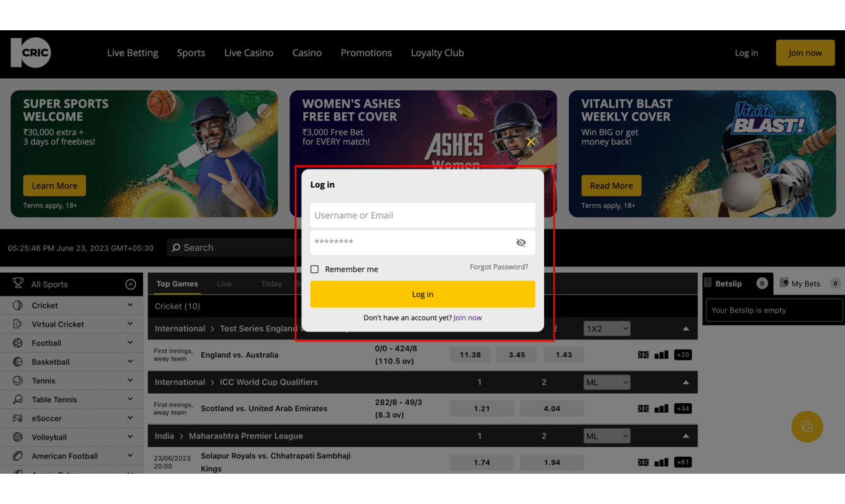Click the 10CRIC logo
The image size is (845, 504).
(x=30, y=53)
